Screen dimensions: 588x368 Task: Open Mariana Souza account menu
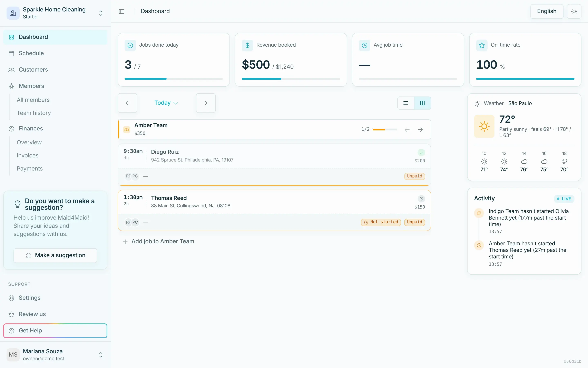coord(55,355)
